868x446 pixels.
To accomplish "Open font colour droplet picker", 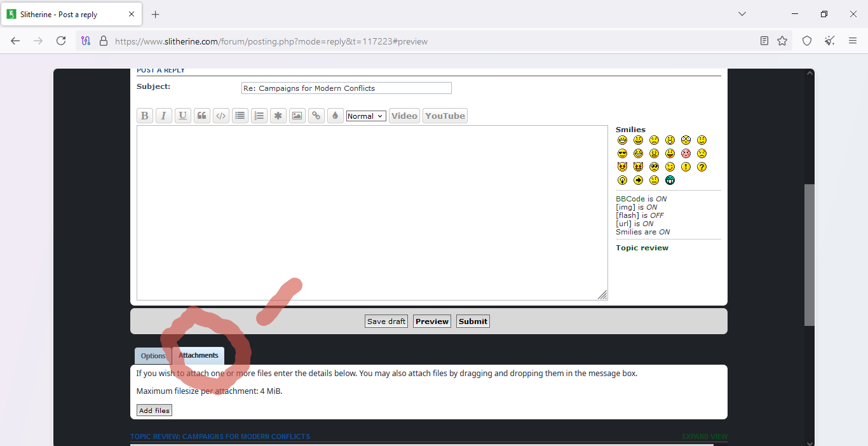I will [336, 116].
